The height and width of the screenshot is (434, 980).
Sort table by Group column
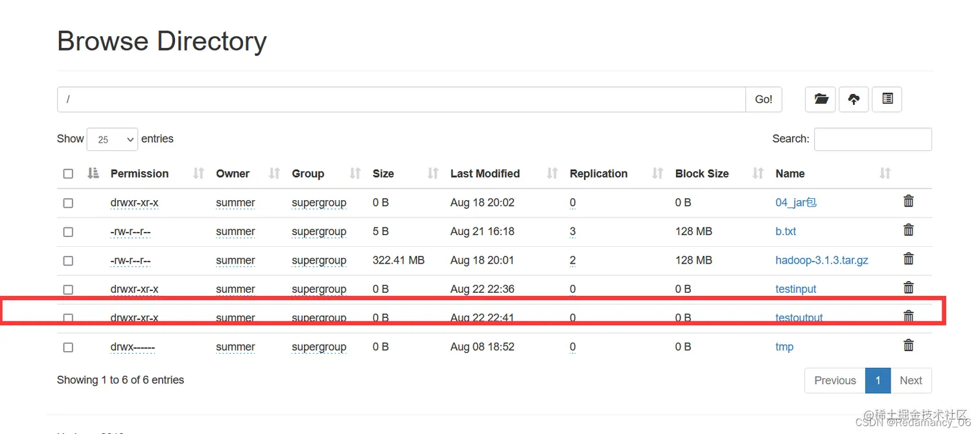[x=355, y=173]
